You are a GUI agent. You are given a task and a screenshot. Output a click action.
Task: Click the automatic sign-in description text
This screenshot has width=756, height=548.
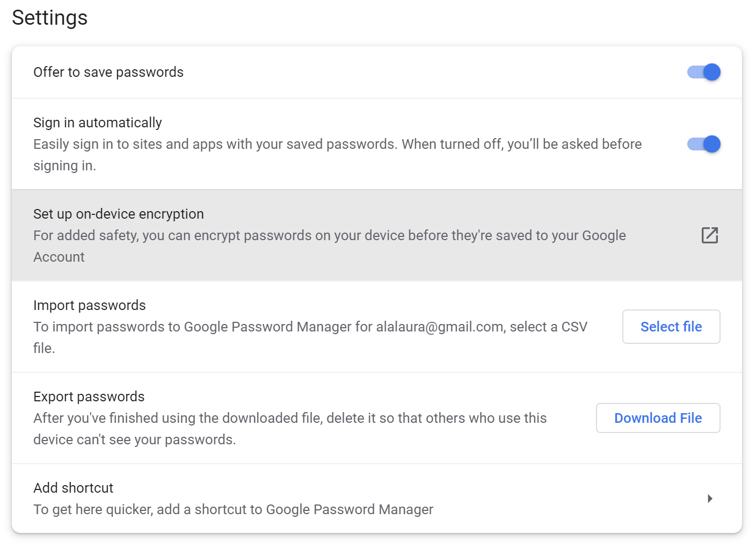pos(337,144)
